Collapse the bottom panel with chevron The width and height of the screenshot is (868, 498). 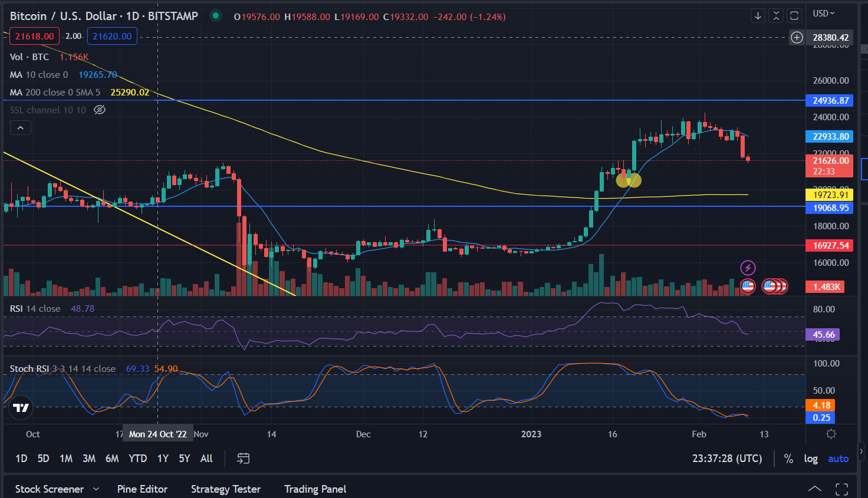tap(814, 489)
